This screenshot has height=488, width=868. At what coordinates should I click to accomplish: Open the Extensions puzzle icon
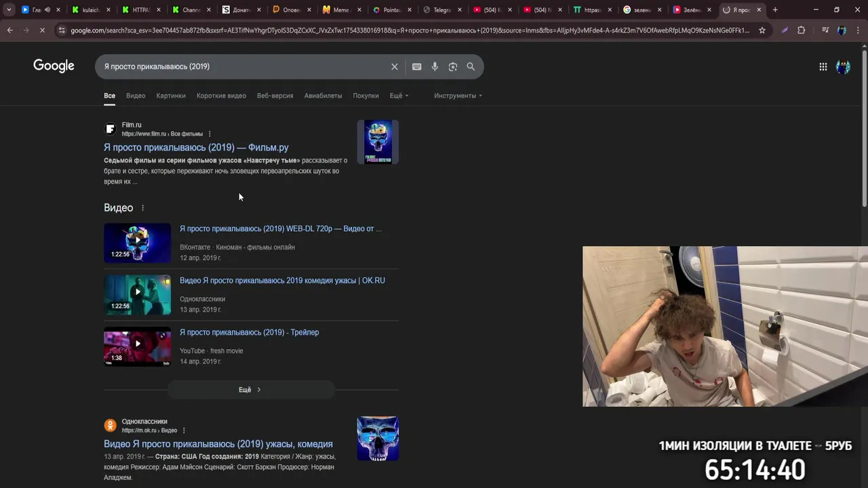click(x=801, y=30)
